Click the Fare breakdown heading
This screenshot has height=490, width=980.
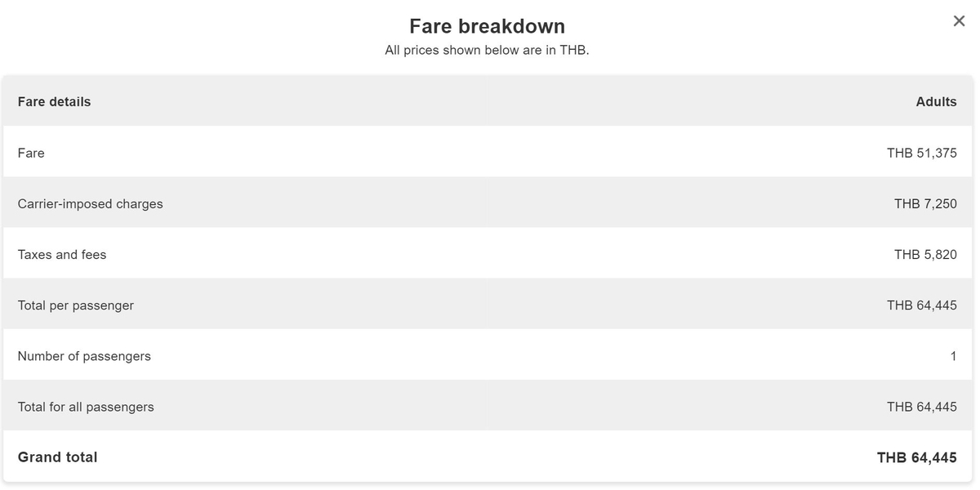(487, 26)
